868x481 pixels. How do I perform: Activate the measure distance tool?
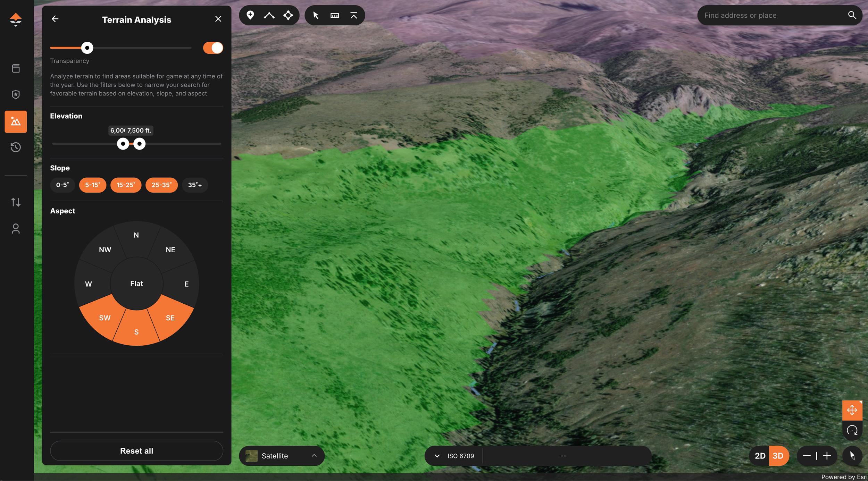coord(334,15)
